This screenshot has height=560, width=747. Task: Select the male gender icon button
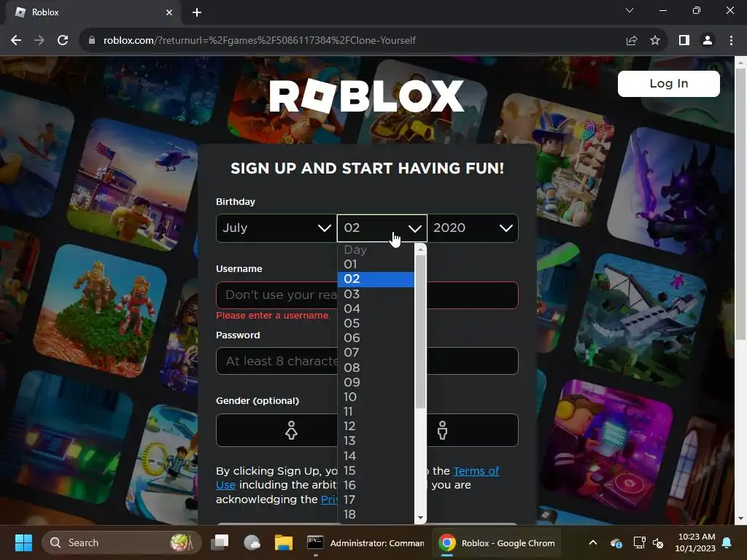click(443, 430)
